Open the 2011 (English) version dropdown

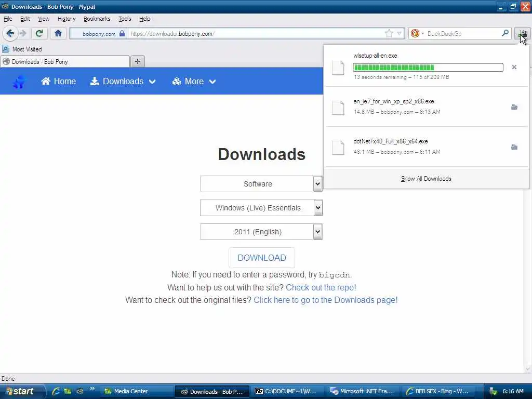coord(261,232)
